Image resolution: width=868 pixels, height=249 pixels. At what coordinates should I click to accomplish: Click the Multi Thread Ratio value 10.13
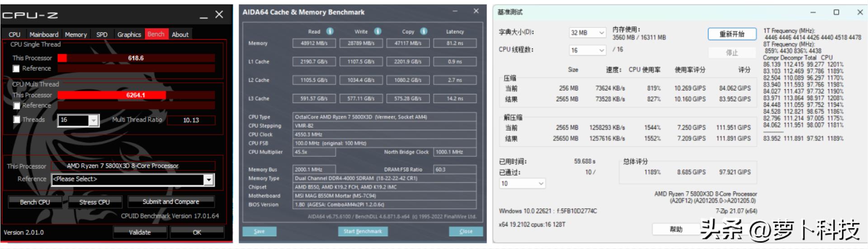[191, 120]
